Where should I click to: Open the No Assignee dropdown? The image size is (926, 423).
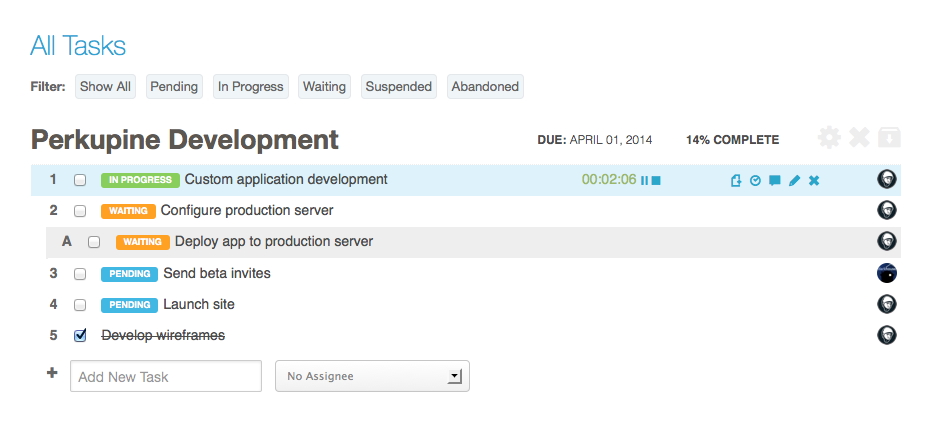tap(372, 376)
